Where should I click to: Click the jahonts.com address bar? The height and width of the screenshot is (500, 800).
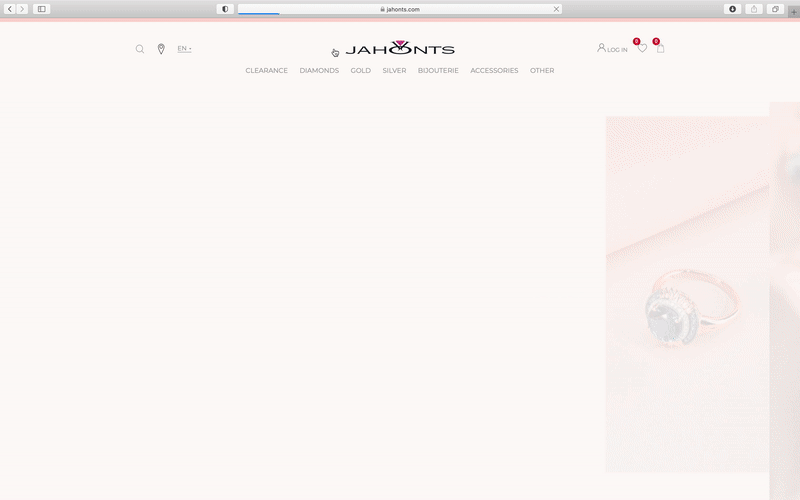(399, 9)
